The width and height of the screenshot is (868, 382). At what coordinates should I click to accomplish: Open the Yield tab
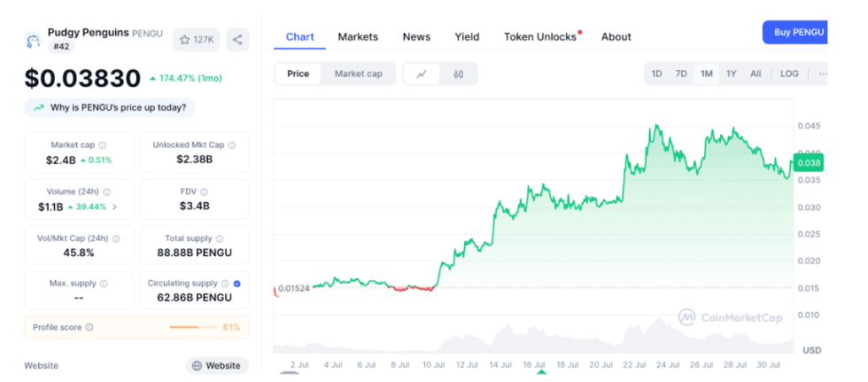(468, 37)
